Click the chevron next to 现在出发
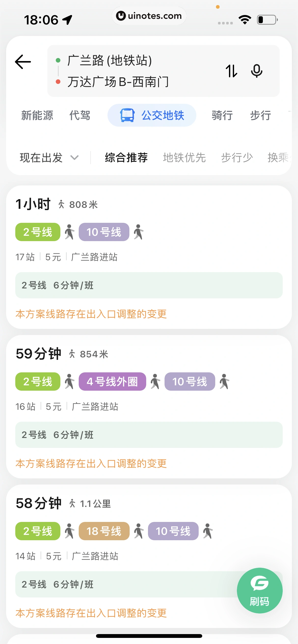Image resolution: width=298 pixels, height=644 pixels. 74,158
